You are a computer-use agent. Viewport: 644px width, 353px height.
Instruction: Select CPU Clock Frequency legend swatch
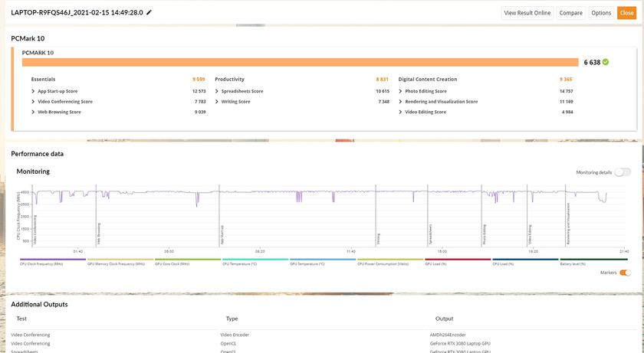coord(52,260)
